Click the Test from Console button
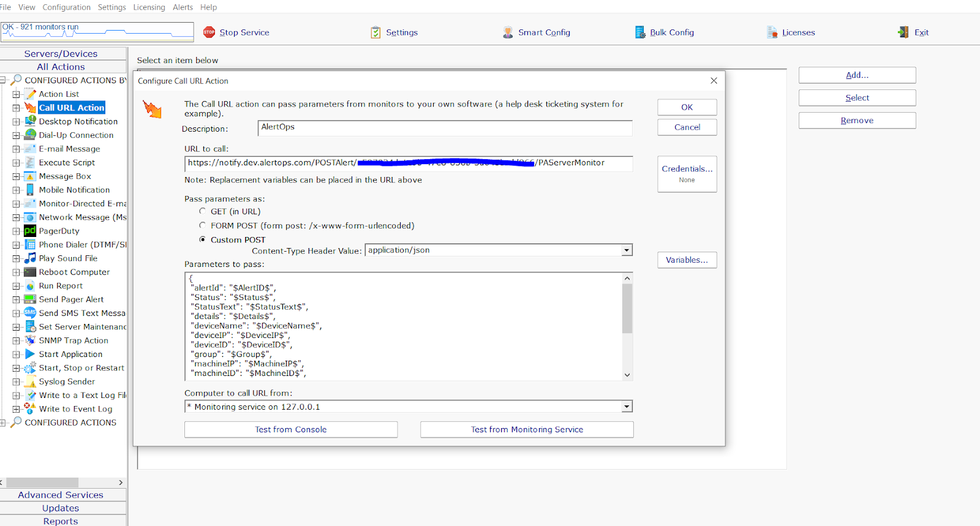 coord(291,430)
